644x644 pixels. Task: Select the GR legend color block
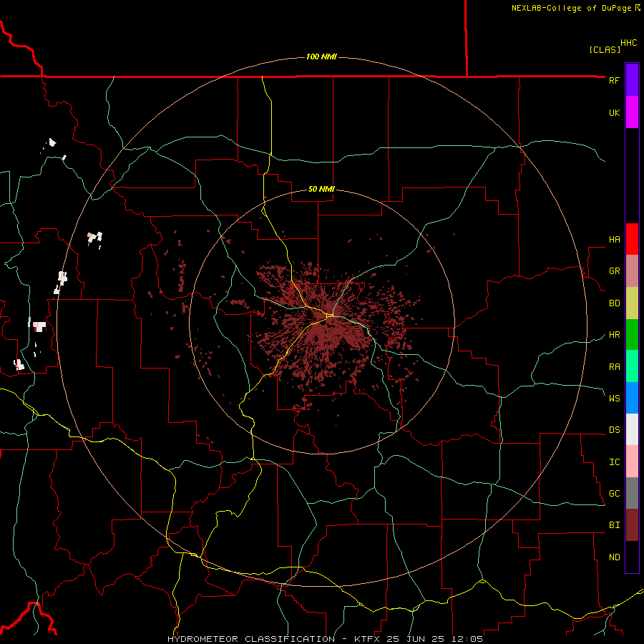(632, 271)
